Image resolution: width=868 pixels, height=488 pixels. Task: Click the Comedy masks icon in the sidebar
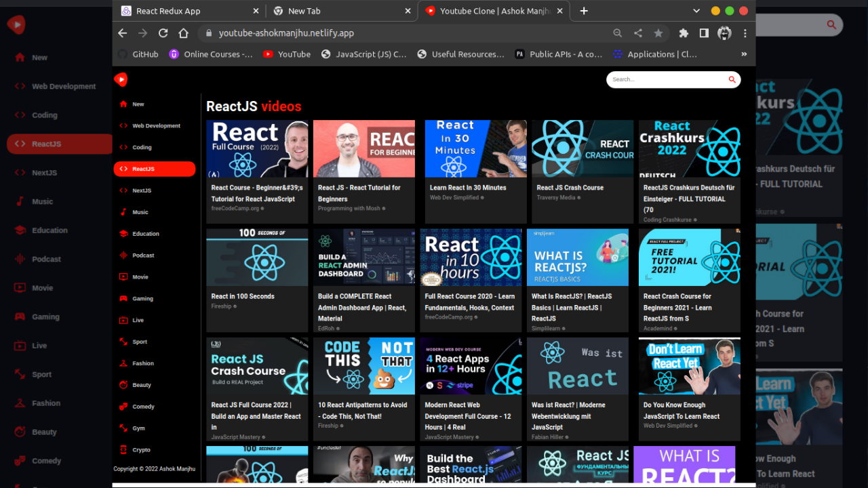(123, 407)
